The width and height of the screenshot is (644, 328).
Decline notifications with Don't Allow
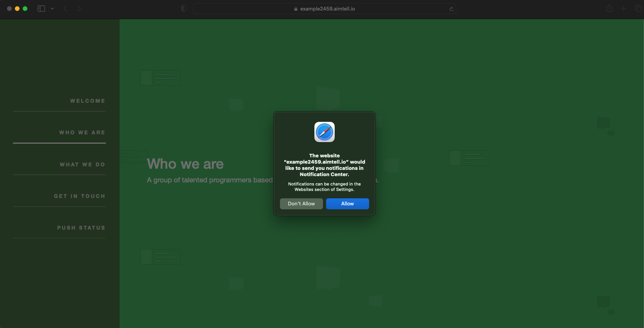301,204
